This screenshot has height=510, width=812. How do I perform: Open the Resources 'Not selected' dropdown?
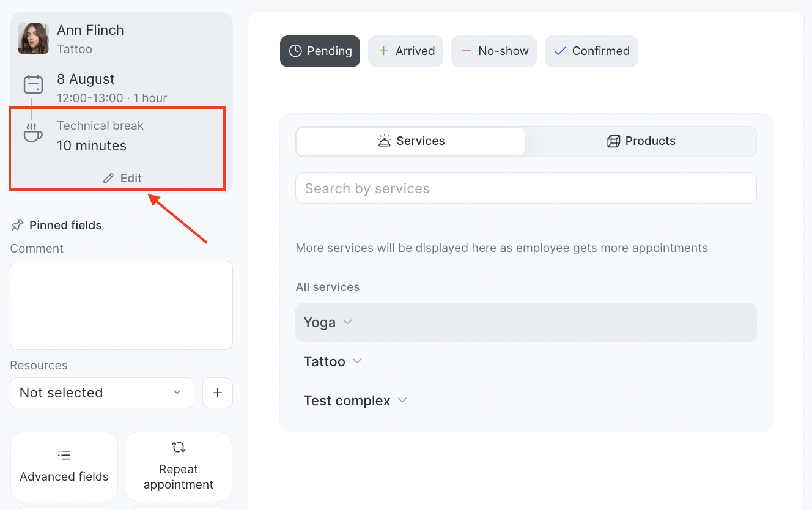(102, 393)
